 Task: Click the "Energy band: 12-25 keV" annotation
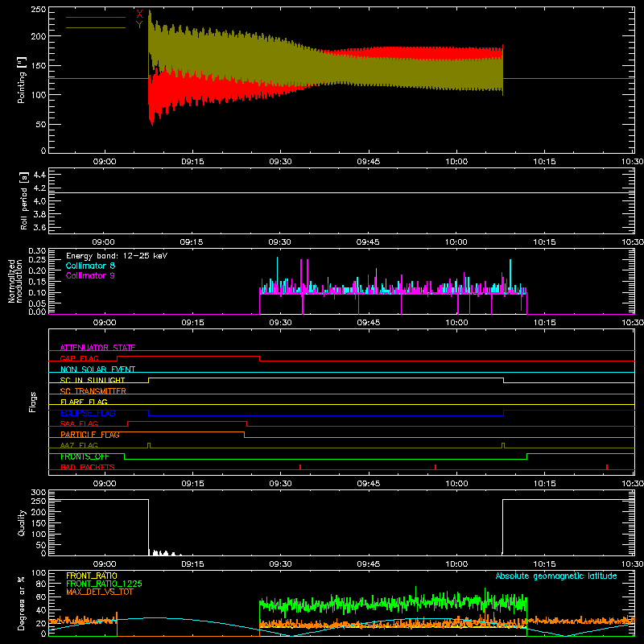point(117,256)
